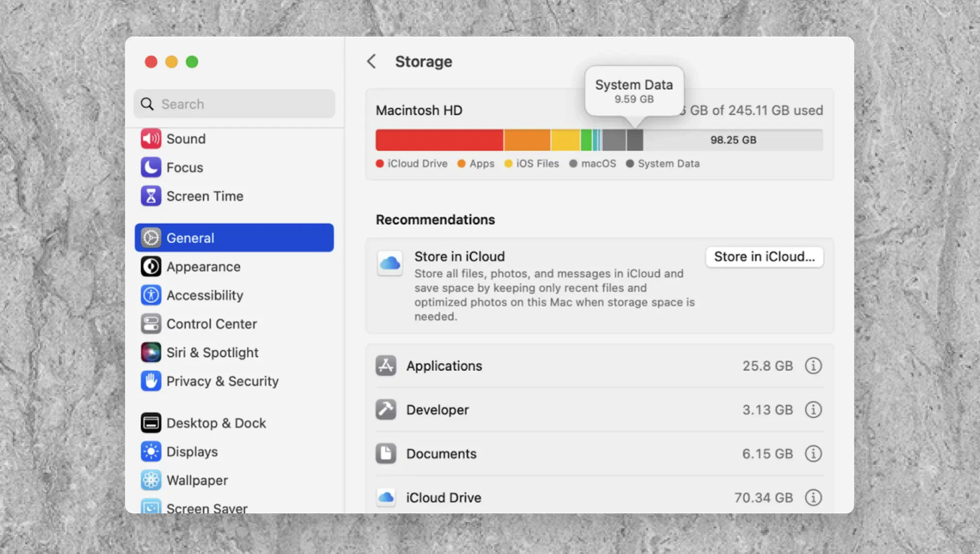Click the Displays sun icon
This screenshot has width=980, height=554.
coord(150,451)
